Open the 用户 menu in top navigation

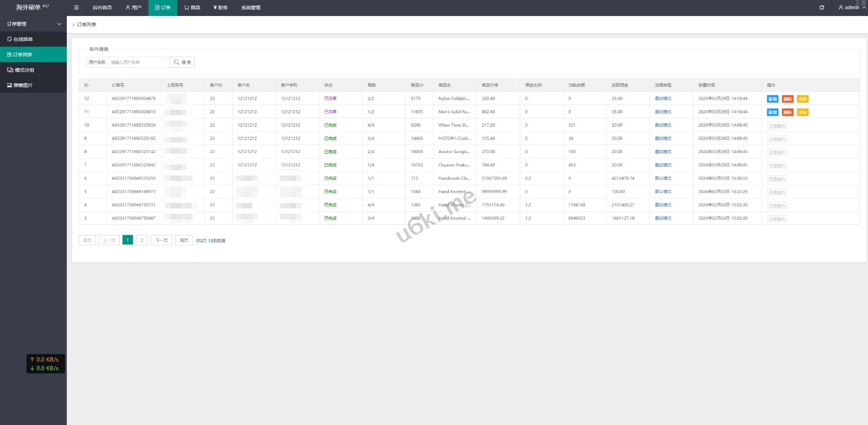[133, 8]
